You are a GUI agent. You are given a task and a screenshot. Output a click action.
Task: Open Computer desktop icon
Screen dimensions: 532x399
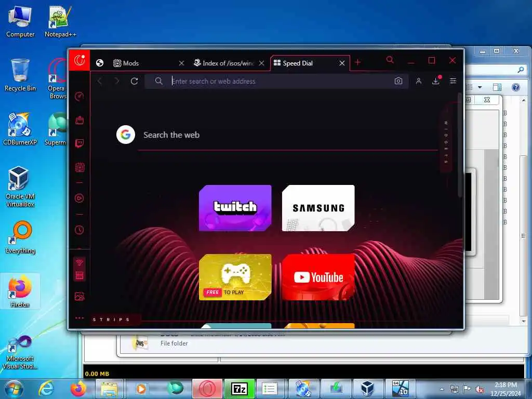(x=20, y=22)
